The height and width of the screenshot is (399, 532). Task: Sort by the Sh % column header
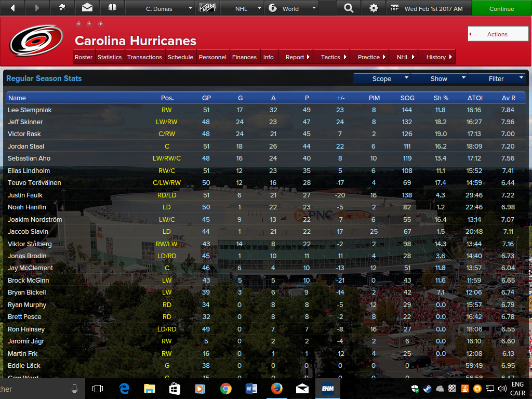(441, 98)
